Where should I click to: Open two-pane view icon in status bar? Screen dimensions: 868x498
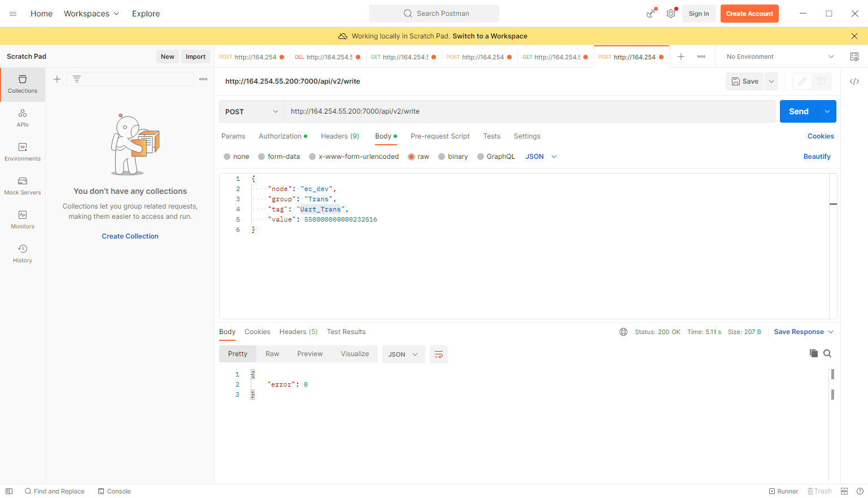coord(844,491)
